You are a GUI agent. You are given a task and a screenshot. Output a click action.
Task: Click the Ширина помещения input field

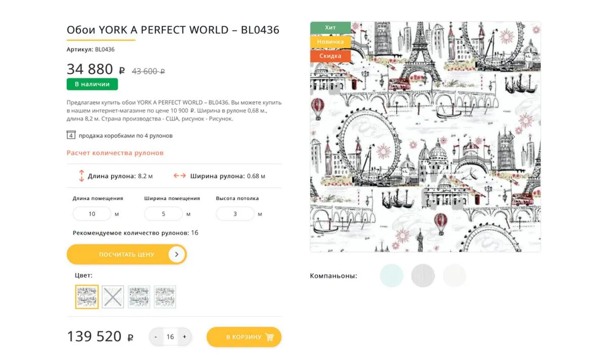(163, 214)
